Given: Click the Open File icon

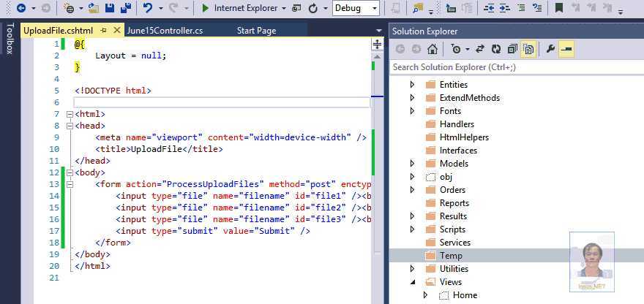Looking at the screenshot, I should point(94,8).
